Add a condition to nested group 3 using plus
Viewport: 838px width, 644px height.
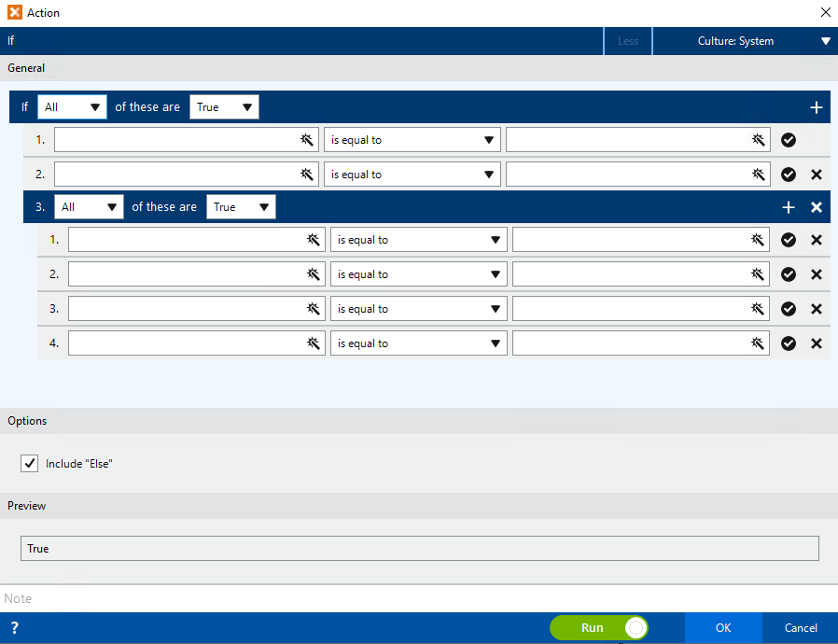pyautogui.click(x=789, y=207)
